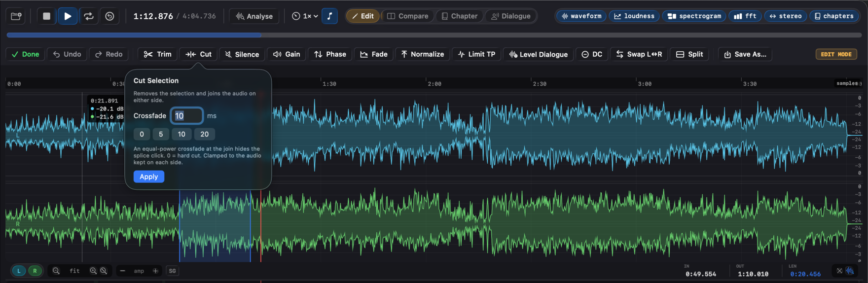Toggle the music note pitch button
868x283 pixels.
coord(330,16)
